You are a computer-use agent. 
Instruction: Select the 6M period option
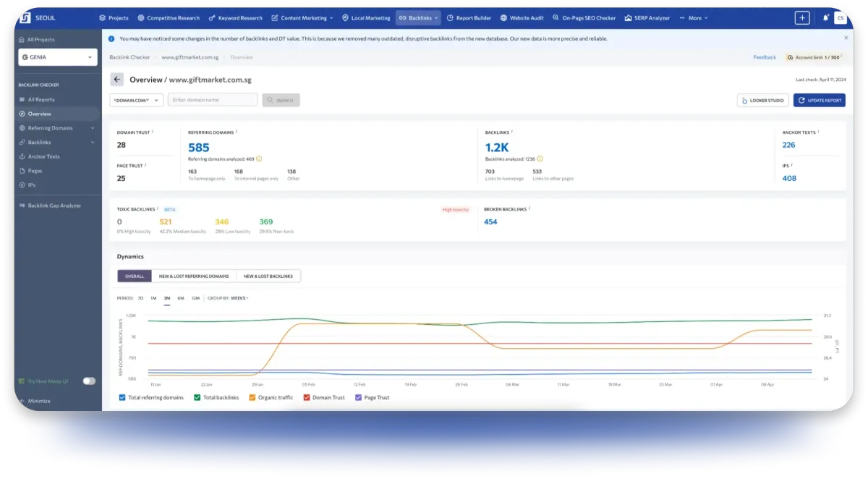click(x=181, y=298)
